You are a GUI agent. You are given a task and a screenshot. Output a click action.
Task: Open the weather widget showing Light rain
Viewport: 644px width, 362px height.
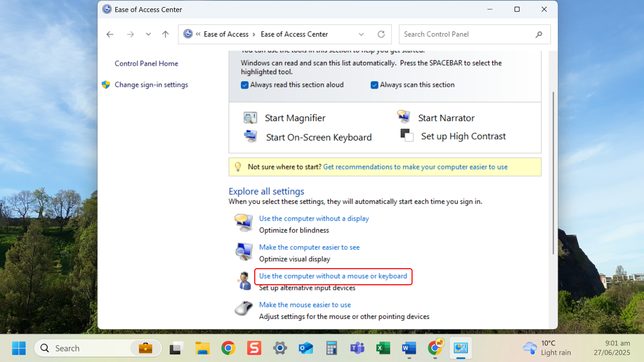tap(547, 348)
